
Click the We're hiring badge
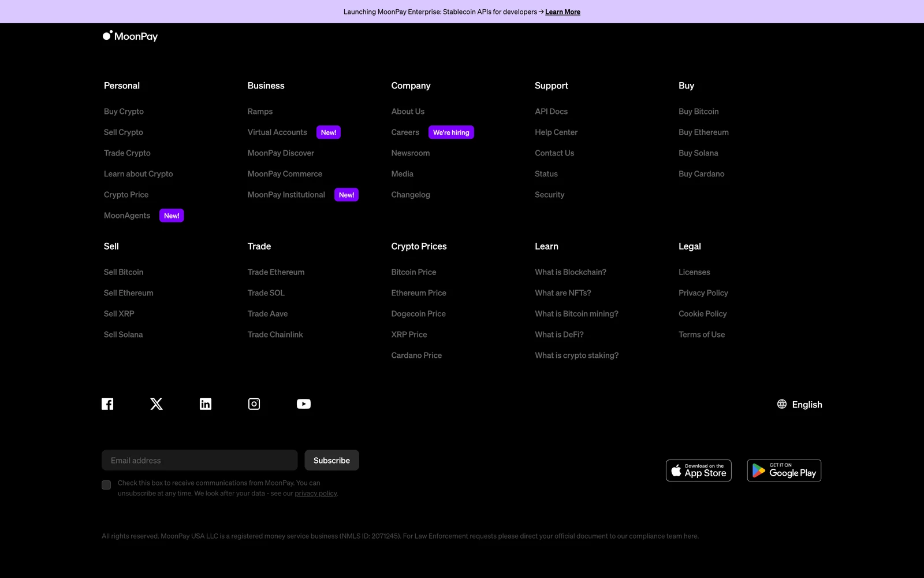451,132
